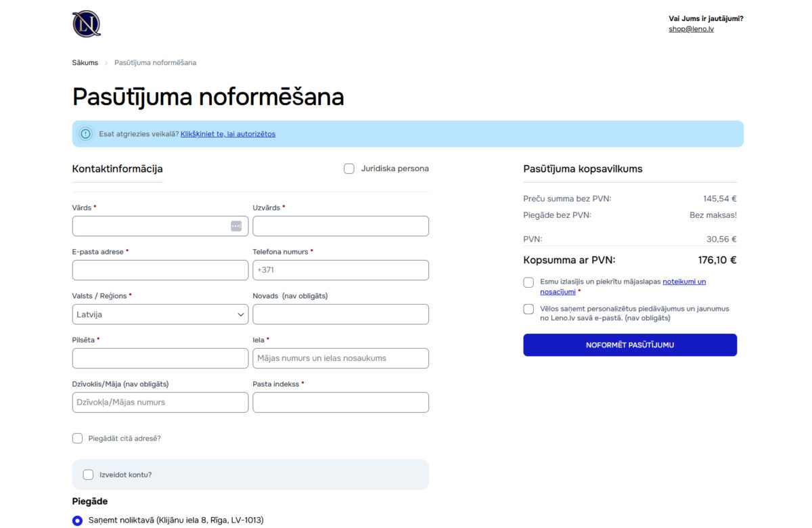Navigate to Sākums via breadcrumb
The width and height of the screenshot is (812, 528).
(85, 62)
